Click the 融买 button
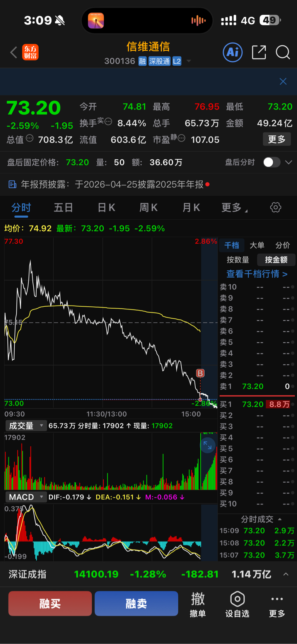The height and width of the screenshot is (644, 297). 50,603
